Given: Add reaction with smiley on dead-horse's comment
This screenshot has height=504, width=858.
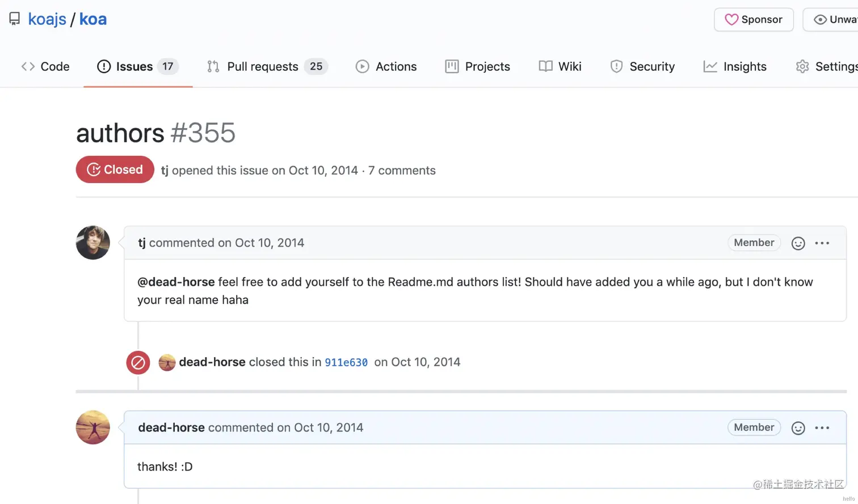Looking at the screenshot, I should click(x=798, y=428).
